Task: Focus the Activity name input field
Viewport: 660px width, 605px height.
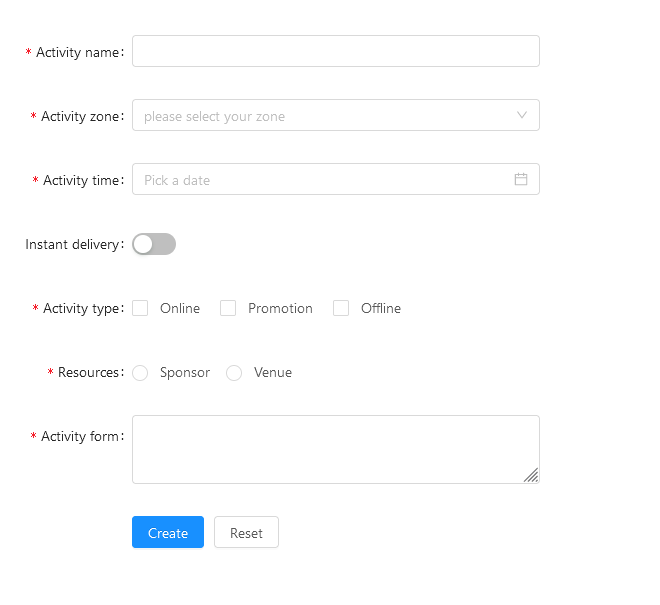Action: coord(336,51)
